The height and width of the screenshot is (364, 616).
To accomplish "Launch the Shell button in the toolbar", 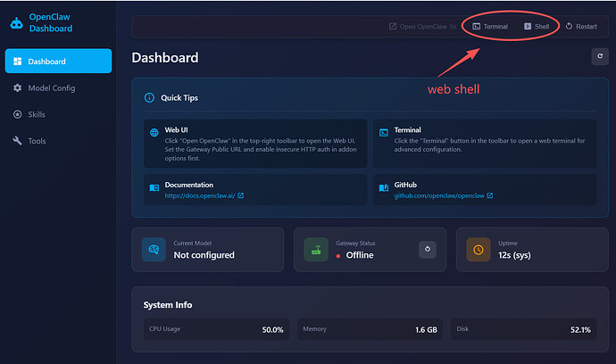I will point(537,26).
